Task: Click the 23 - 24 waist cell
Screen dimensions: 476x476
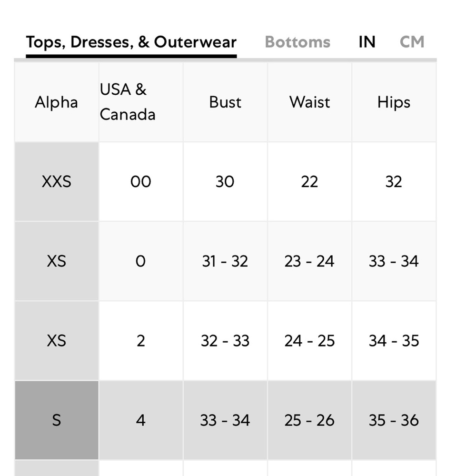Action: tap(309, 261)
